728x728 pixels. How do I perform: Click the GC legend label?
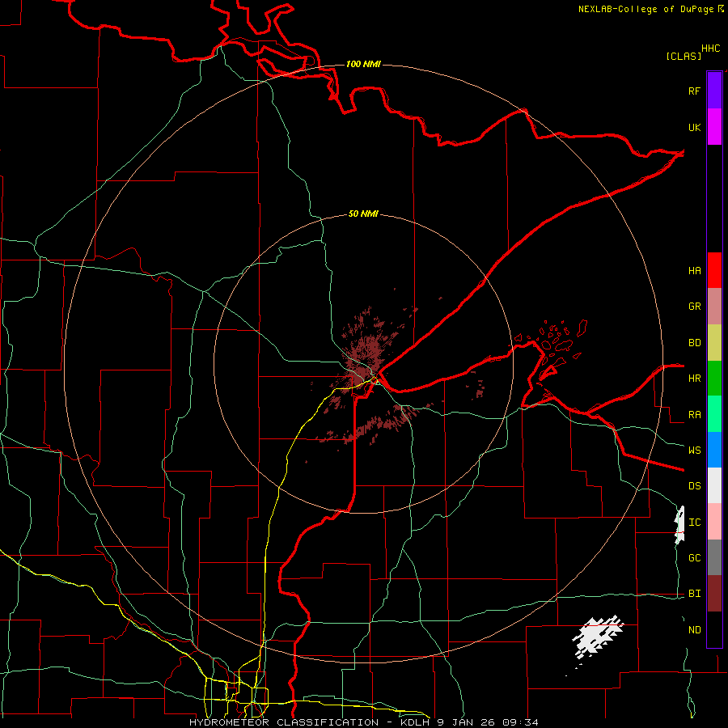[694, 558]
